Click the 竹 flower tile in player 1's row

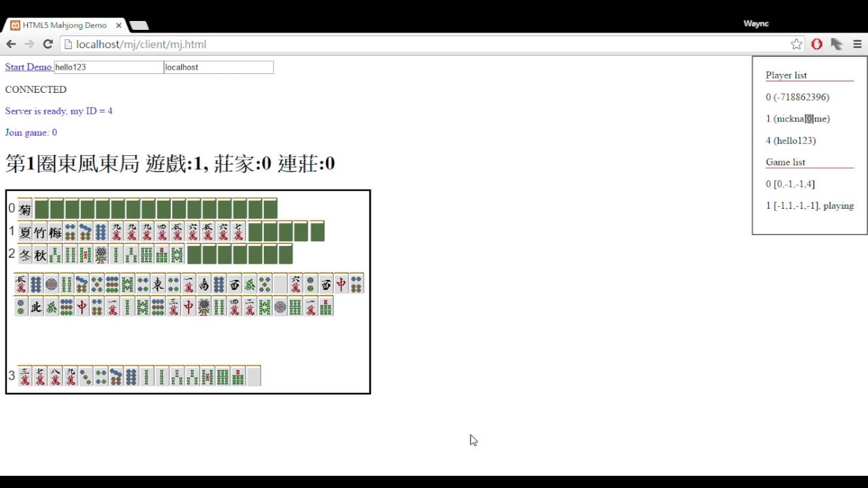(40, 232)
